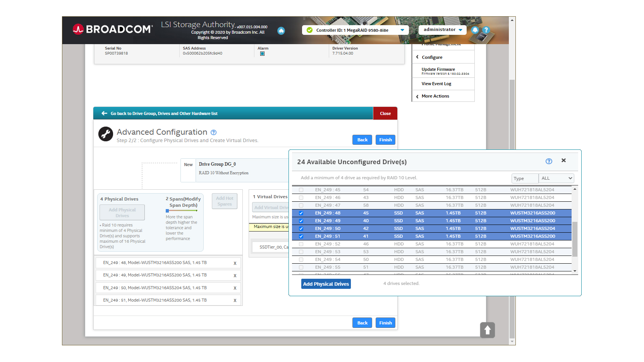The width and height of the screenshot is (644, 362).
Task: Click the driver version 7.715.04.00
Action: click(343, 53)
